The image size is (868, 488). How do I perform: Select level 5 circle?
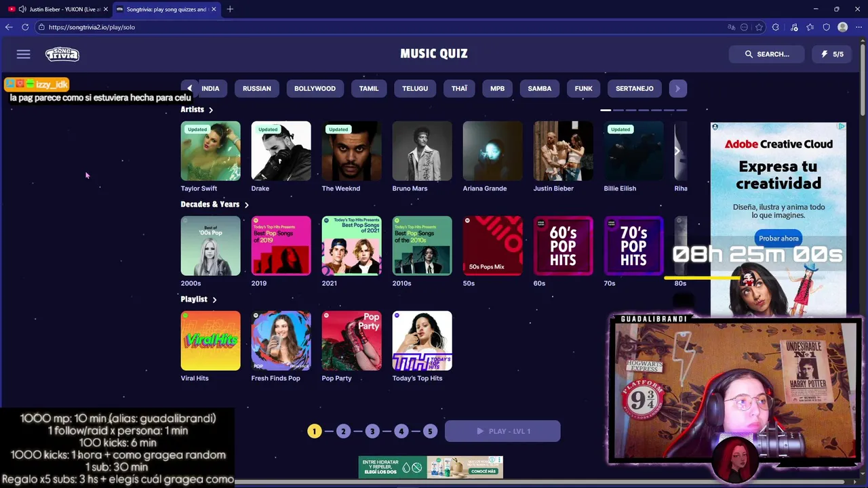tap(429, 431)
